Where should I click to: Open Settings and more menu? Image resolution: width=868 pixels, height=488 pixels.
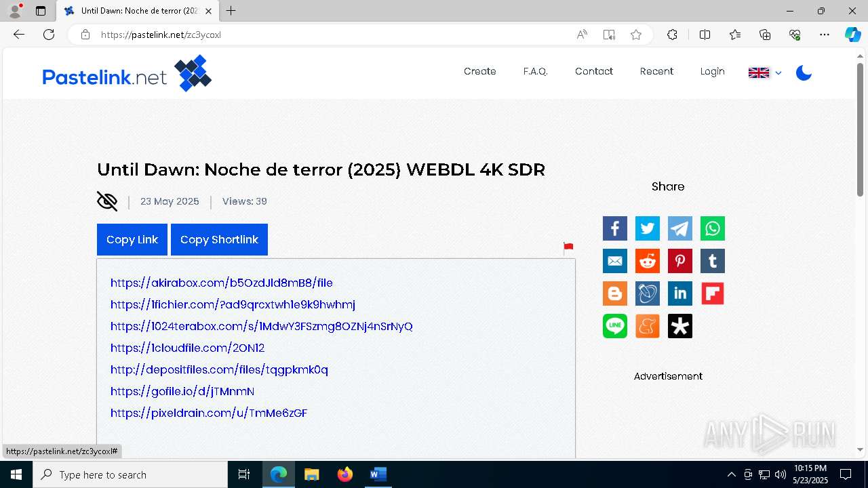[x=825, y=35]
